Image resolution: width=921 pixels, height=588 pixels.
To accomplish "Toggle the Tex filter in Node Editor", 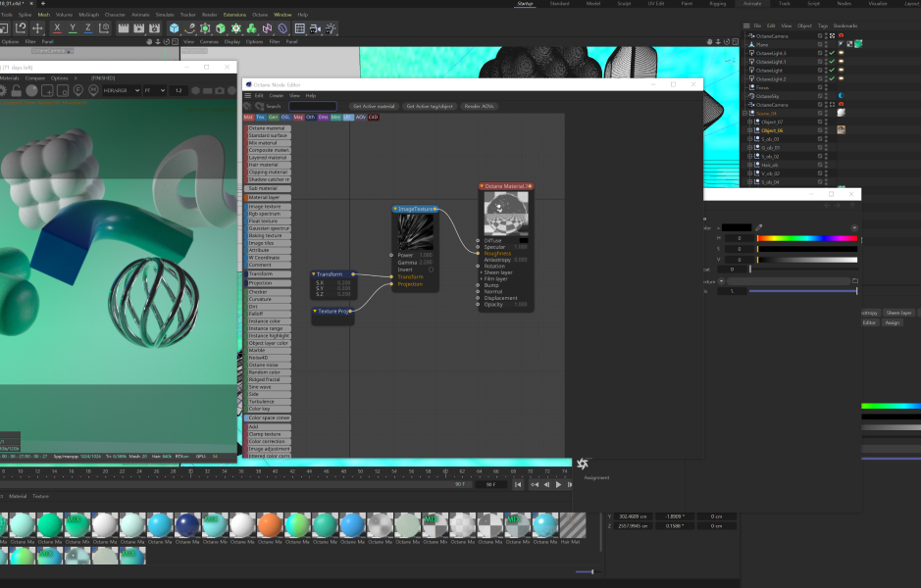I will 261,117.
